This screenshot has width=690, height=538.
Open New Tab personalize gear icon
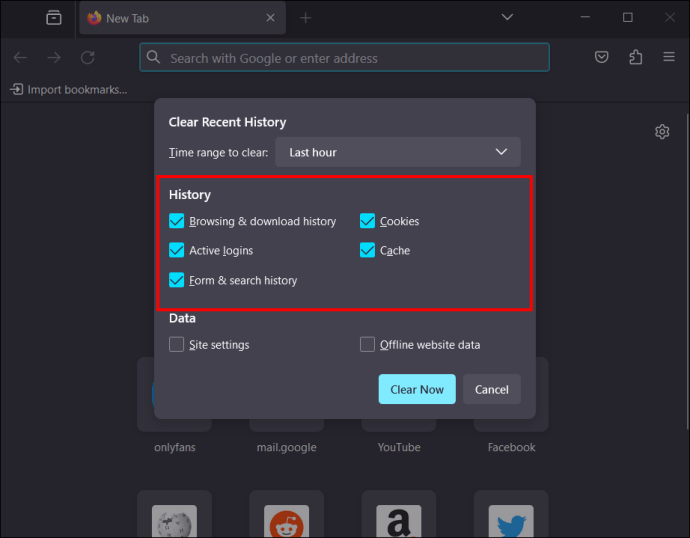662,132
